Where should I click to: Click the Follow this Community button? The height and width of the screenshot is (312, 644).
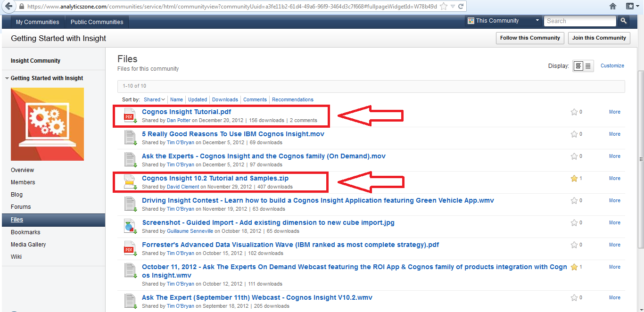tap(530, 38)
